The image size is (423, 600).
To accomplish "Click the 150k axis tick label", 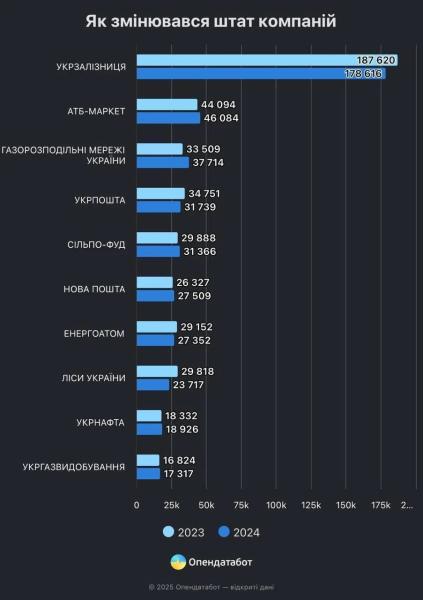I will tap(346, 505).
